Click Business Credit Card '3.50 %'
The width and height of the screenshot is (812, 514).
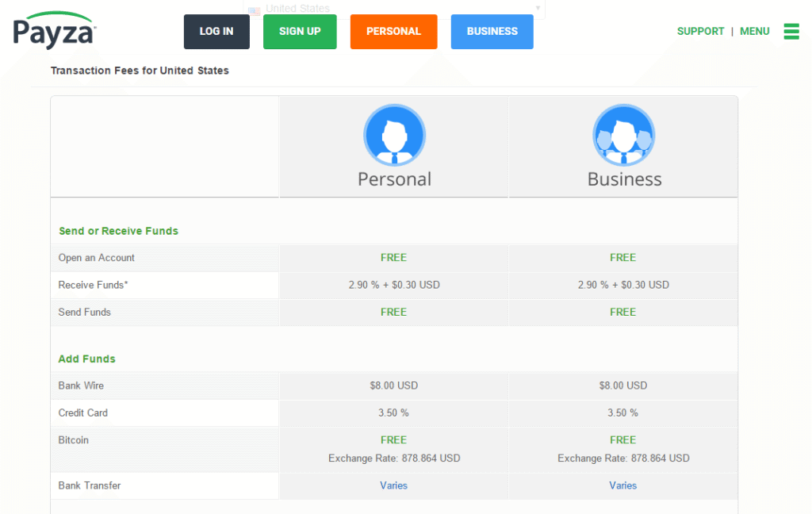click(623, 413)
